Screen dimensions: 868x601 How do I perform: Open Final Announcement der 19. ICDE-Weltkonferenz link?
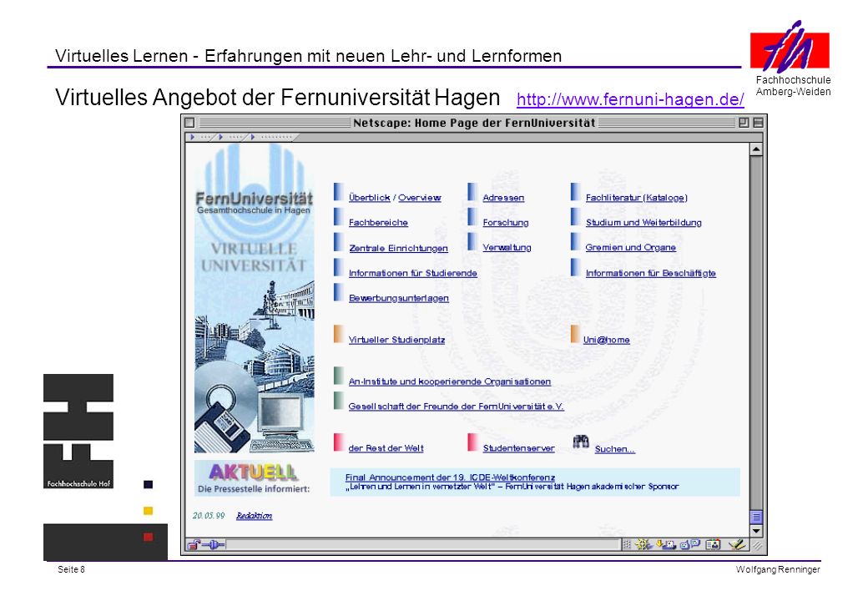pyautogui.click(x=450, y=477)
